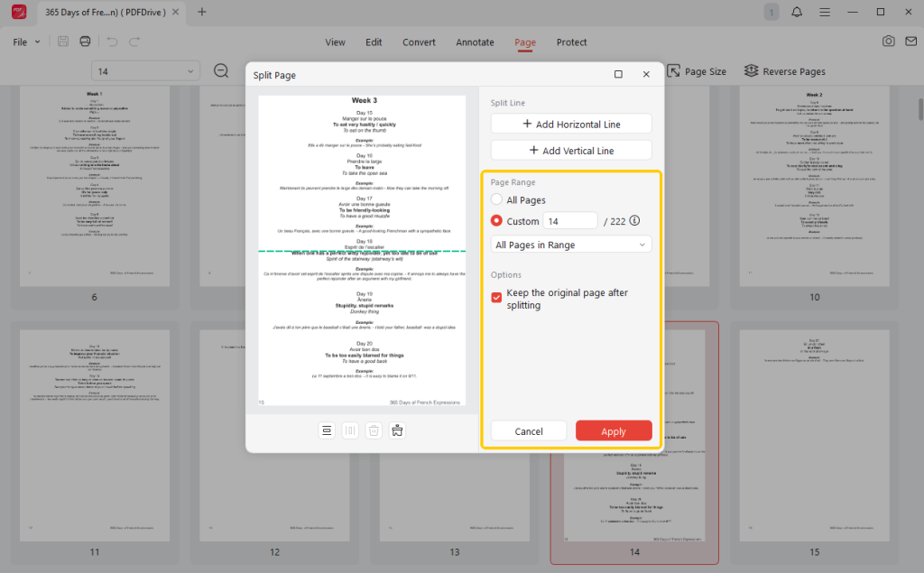Select the Custom page range radio button

(497, 221)
